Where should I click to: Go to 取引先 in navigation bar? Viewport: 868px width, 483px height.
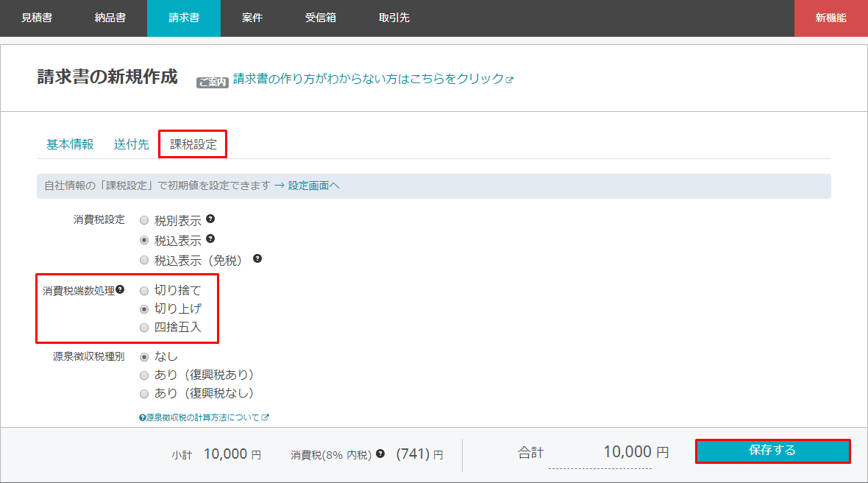coord(394,18)
